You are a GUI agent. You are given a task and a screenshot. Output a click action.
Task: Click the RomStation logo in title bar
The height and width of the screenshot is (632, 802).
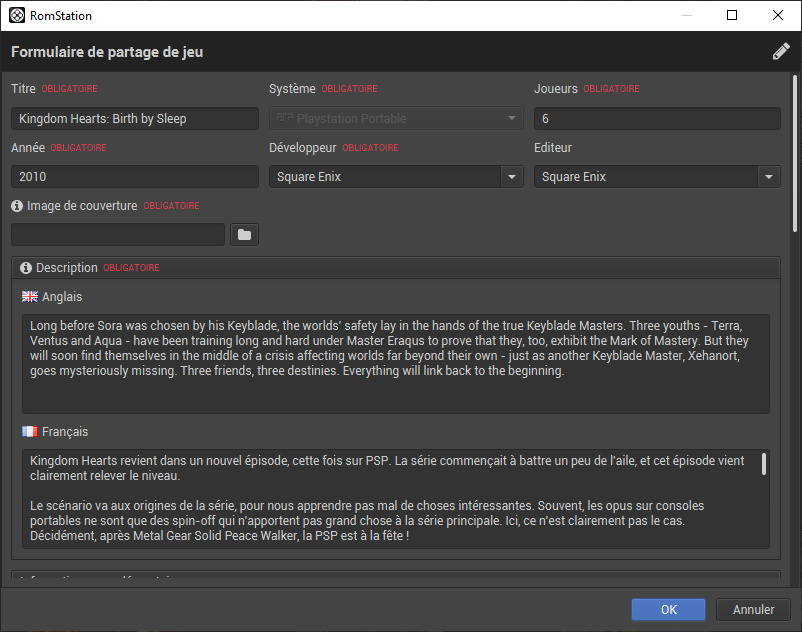pyautogui.click(x=17, y=15)
